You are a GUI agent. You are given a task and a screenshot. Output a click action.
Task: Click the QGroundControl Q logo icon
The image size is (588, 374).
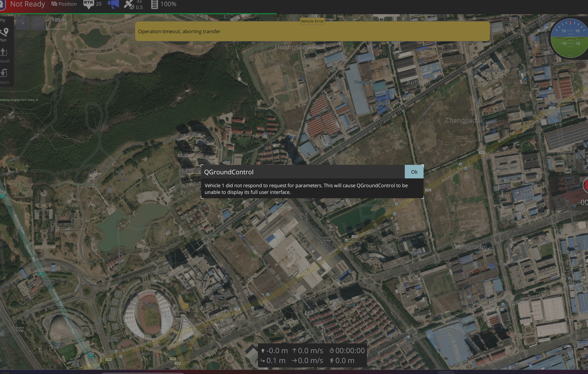(x=2, y=4)
